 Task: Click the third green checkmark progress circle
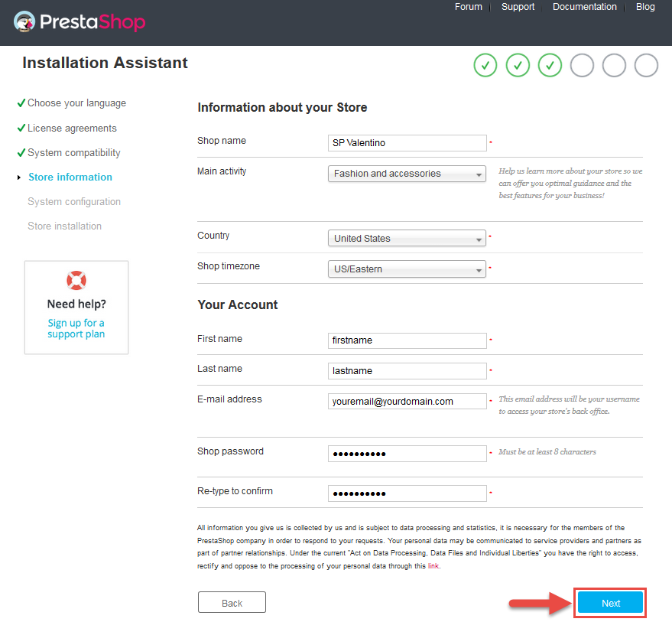pyautogui.click(x=550, y=66)
